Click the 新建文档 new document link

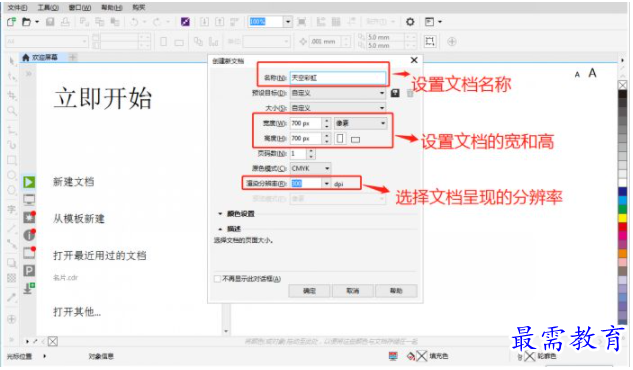[x=73, y=182]
